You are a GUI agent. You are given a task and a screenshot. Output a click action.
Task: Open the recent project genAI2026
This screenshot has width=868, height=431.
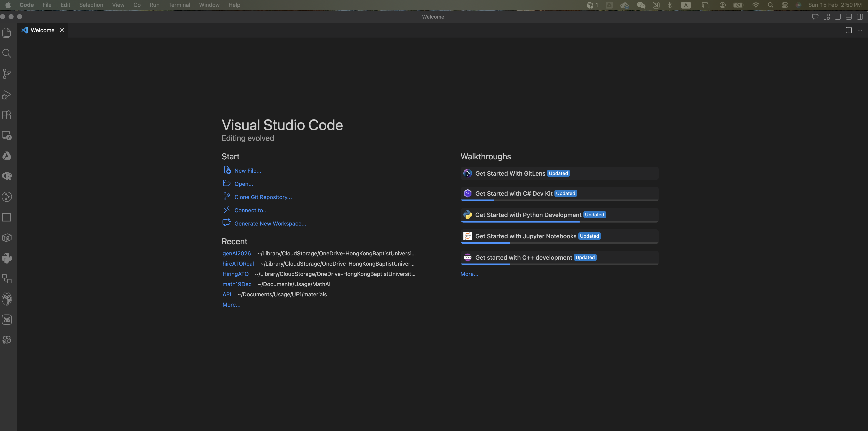pos(236,253)
